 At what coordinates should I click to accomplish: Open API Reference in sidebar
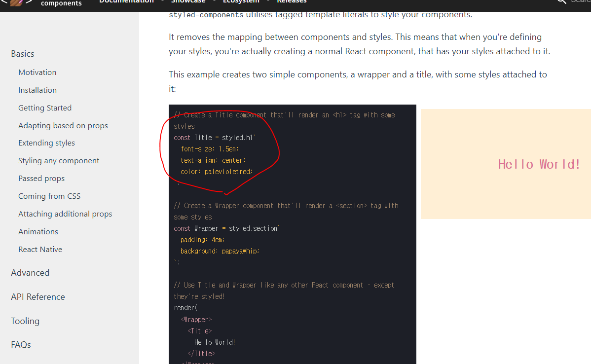coord(37,296)
